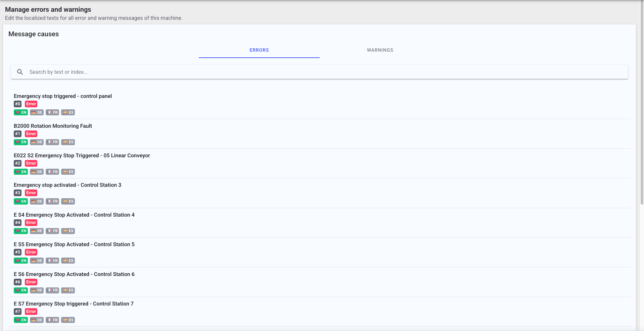Screen dimensions: 644x331
Task: Click the EN flag badge of message #5
Action: [x=21, y=261]
